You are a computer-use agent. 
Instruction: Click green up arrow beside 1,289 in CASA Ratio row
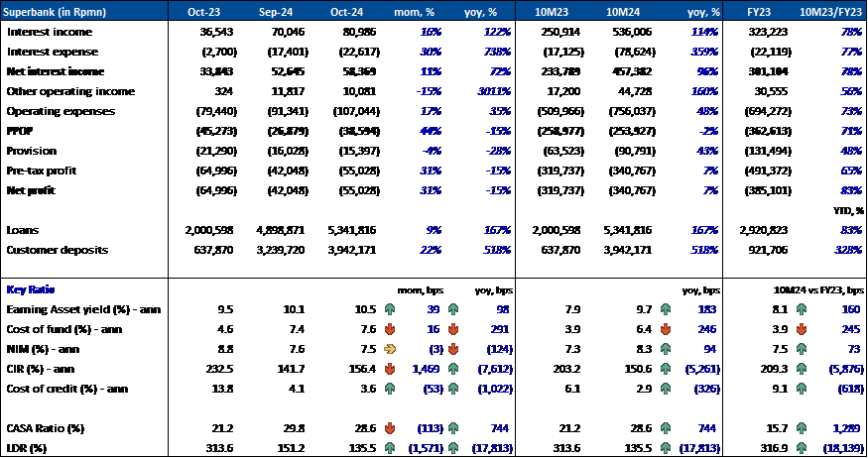tap(801, 428)
